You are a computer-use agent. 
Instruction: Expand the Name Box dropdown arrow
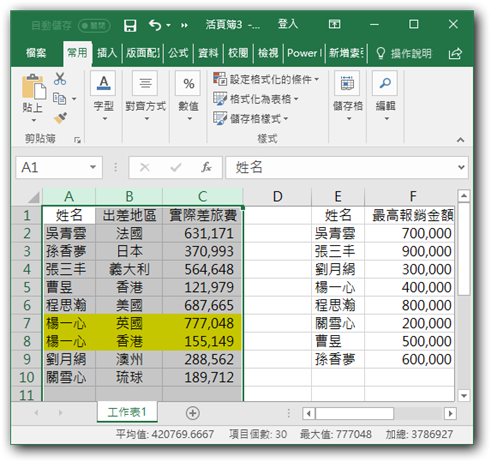pos(93,167)
